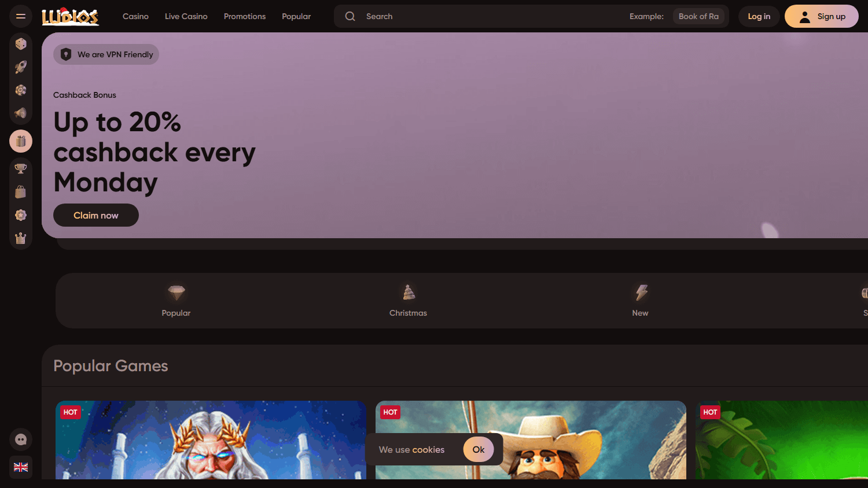Select the rocket icon in sidebar
The image size is (868, 488).
coord(21,67)
